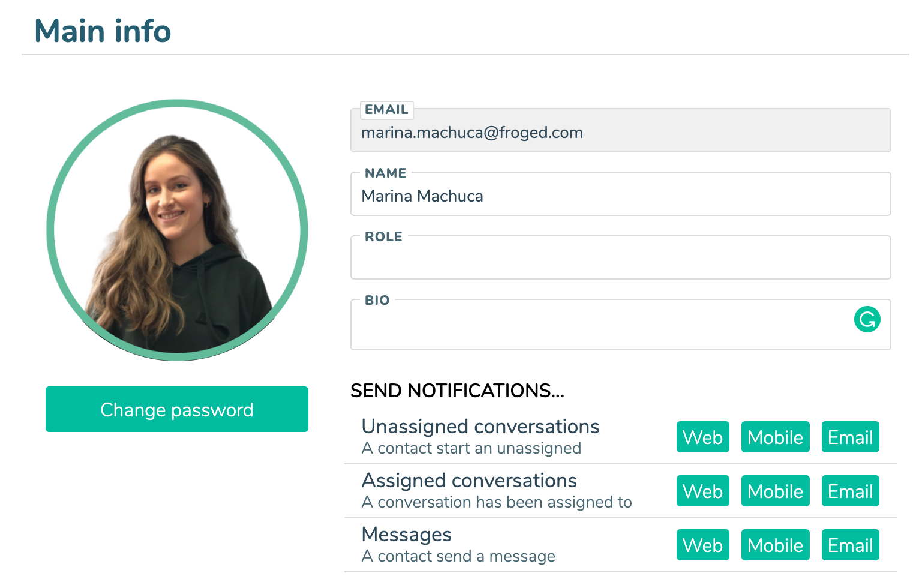The width and height of the screenshot is (919, 588).
Task: Toggle Email notifications for Assigned conversations
Action: pyautogui.click(x=850, y=491)
